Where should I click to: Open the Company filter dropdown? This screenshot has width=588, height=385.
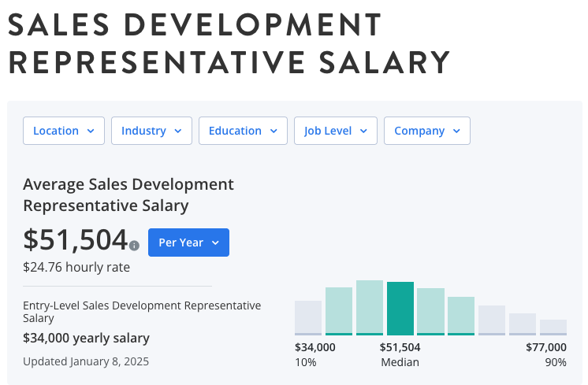click(426, 131)
